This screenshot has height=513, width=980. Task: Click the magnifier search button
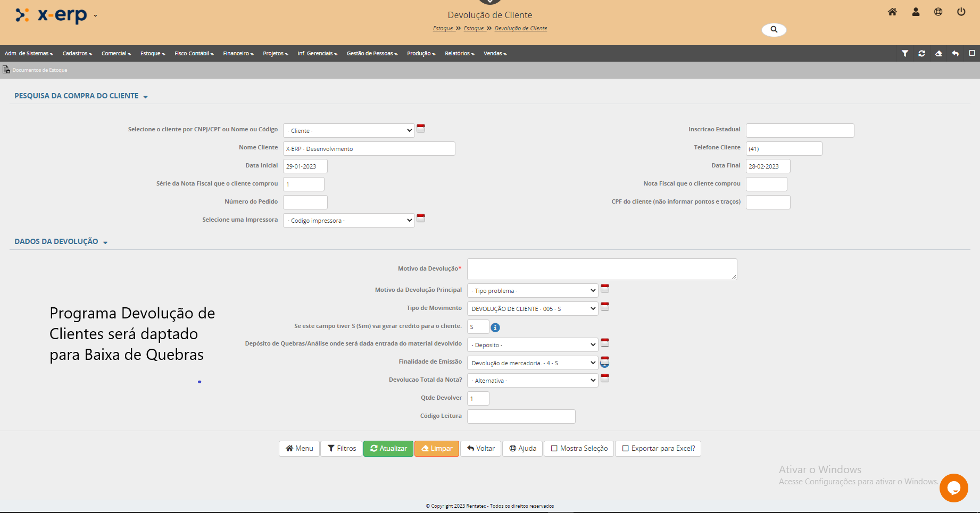[774, 30]
